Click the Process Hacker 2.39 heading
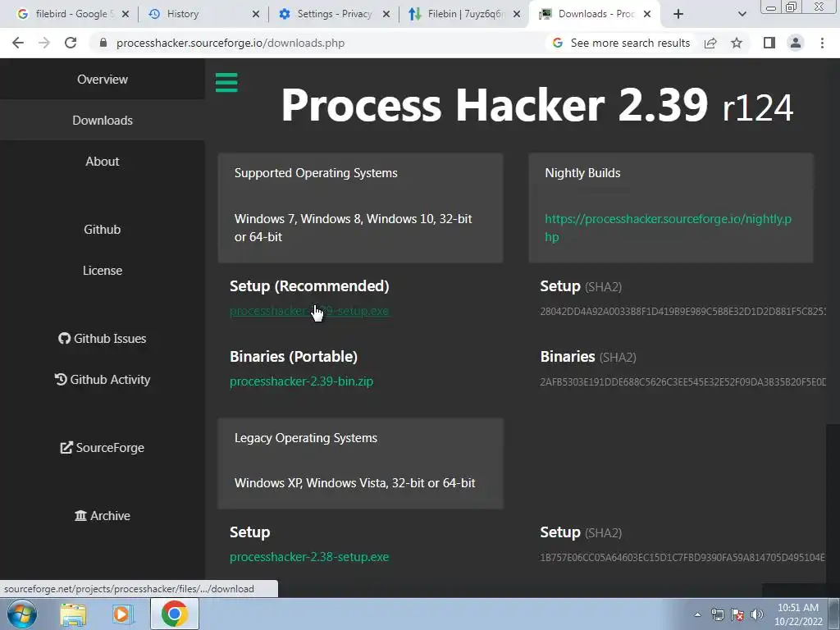Screen dimensions: 840x630 tap(536, 105)
